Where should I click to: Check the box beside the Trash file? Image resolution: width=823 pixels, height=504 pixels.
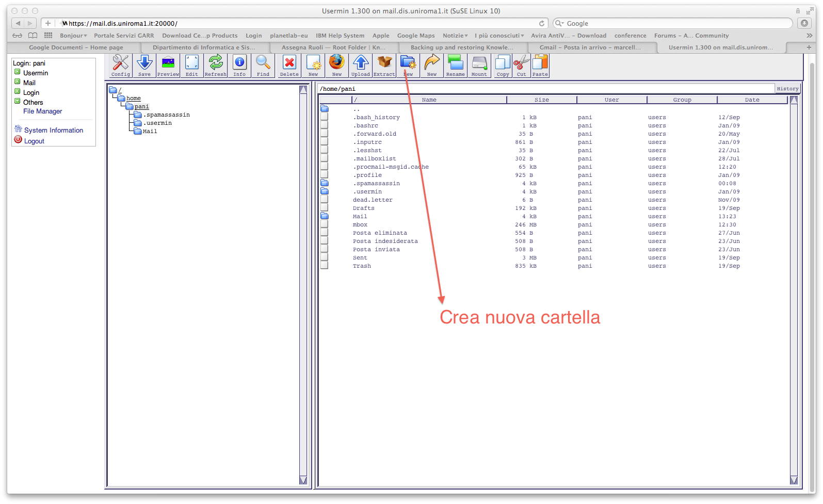[x=324, y=266]
